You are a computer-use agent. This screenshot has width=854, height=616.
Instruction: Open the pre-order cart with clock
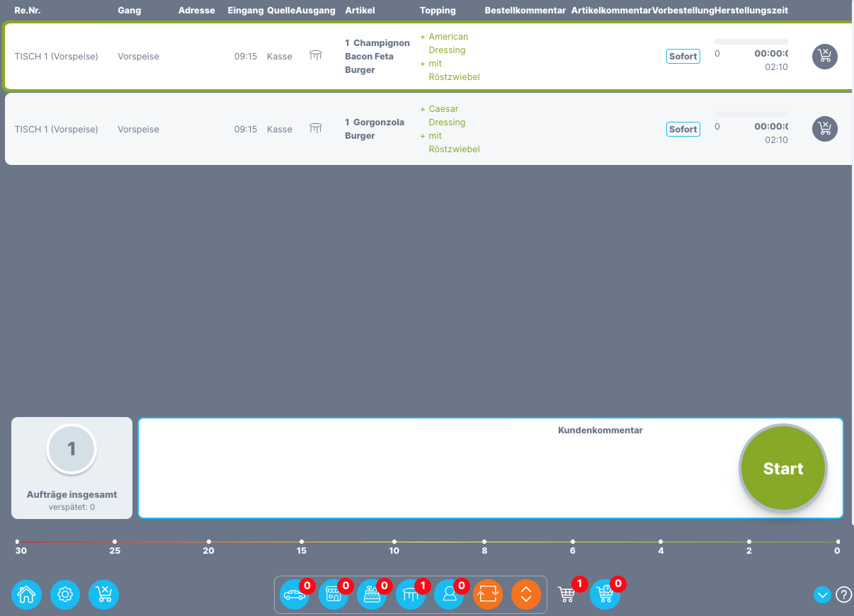click(605, 595)
